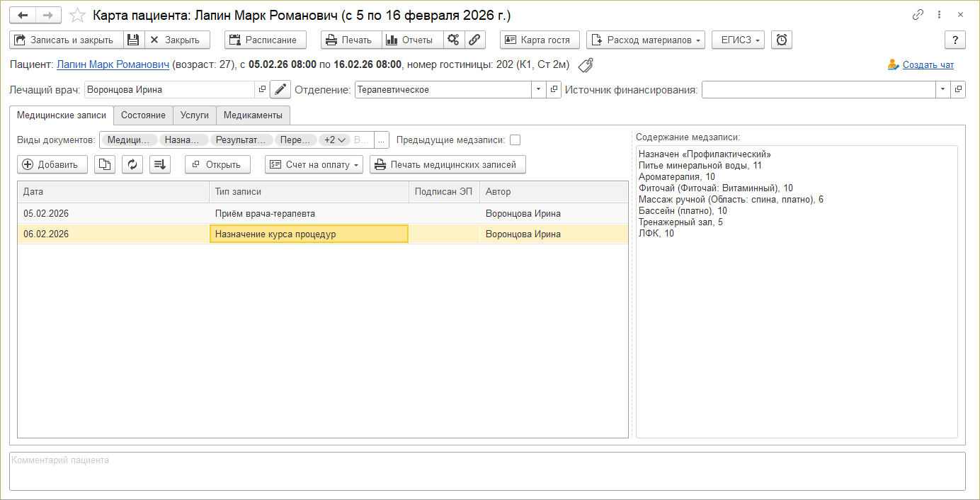
Task: Open the gears settings icon next to Отчеты
Action: (x=454, y=40)
